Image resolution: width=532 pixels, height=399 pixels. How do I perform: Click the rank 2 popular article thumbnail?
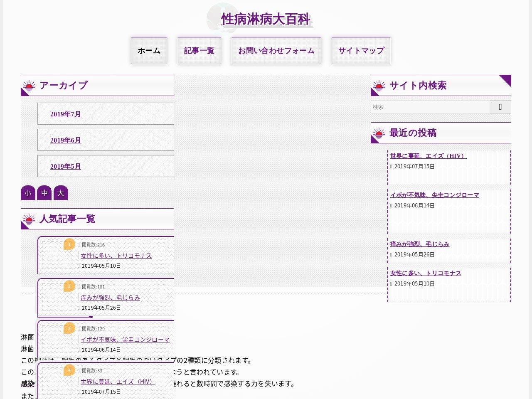[x=57, y=297]
